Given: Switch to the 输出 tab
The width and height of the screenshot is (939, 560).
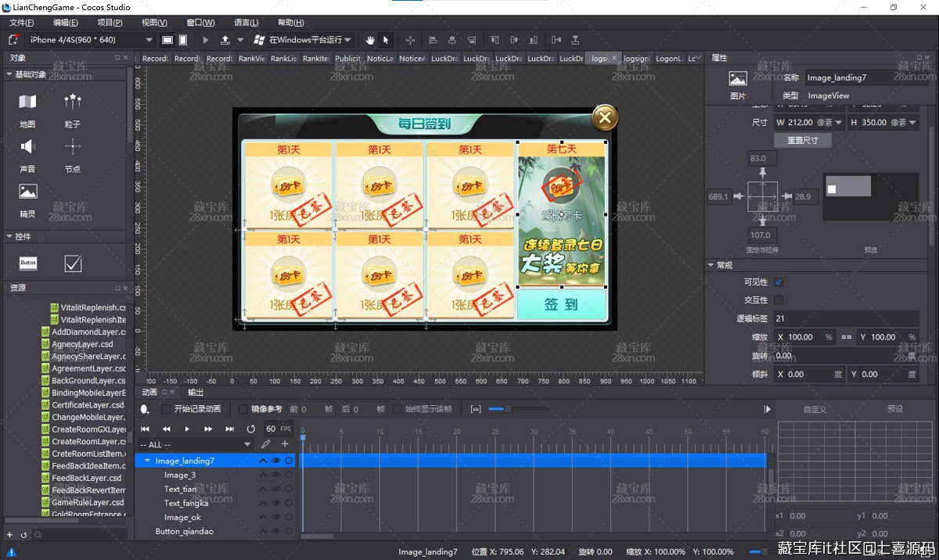Looking at the screenshot, I should 196,392.
